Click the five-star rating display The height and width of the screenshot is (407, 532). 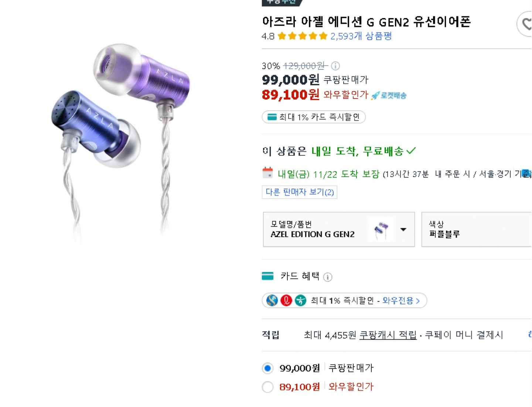click(x=303, y=36)
